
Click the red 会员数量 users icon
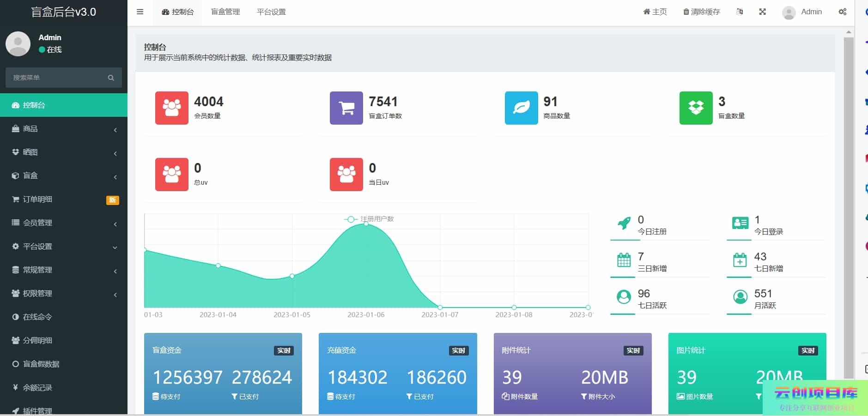pos(171,108)
